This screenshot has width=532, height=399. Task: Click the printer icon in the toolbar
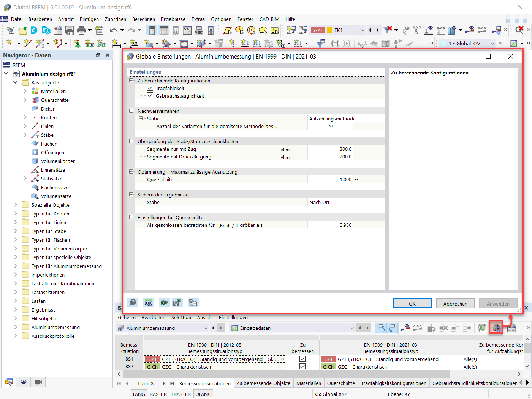click(x=81, y=30)
